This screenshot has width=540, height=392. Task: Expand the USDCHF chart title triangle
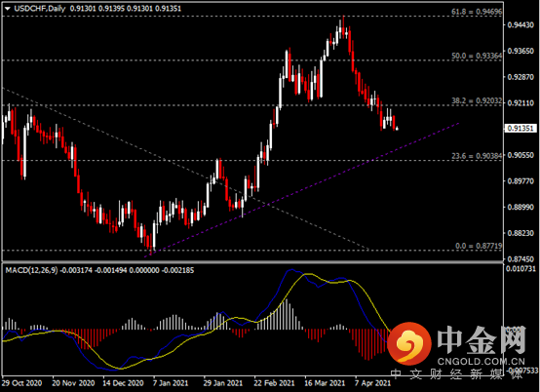7,9
